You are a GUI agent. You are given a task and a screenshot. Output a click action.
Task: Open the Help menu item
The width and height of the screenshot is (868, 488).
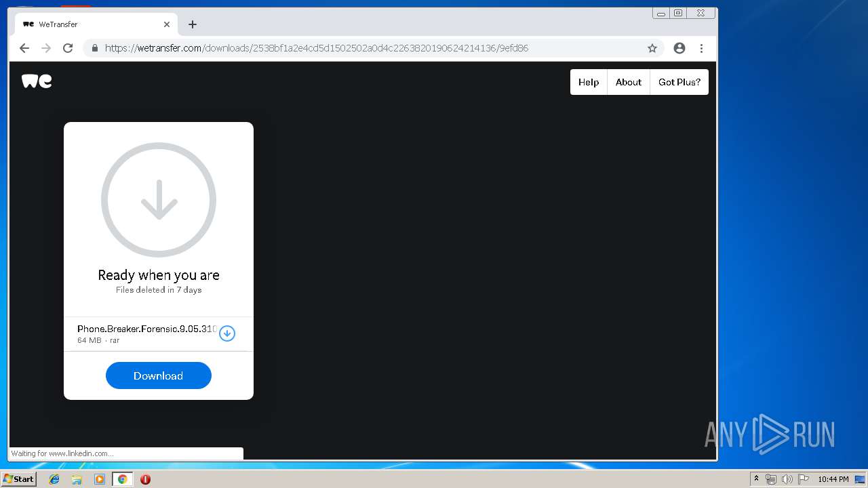(x=589, y=82)
